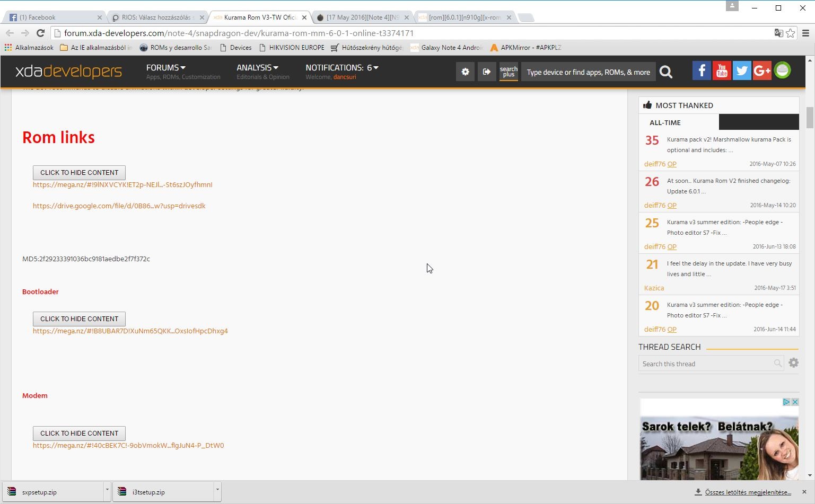Open XDA Facebook page icon
Viewport: 815px width, 504px height.
coord(702,70)
